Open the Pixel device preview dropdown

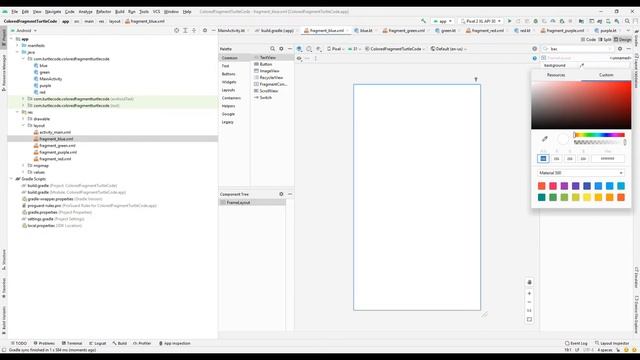335,49
